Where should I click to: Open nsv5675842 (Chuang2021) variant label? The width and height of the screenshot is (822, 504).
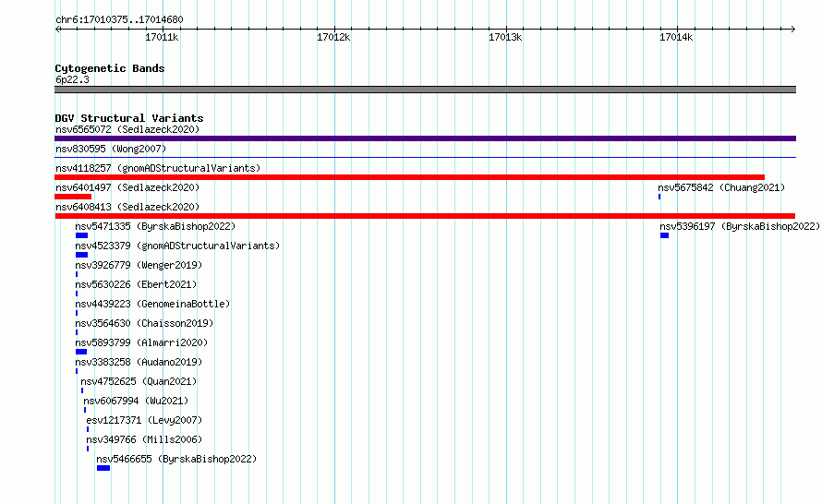pos(721,187)
